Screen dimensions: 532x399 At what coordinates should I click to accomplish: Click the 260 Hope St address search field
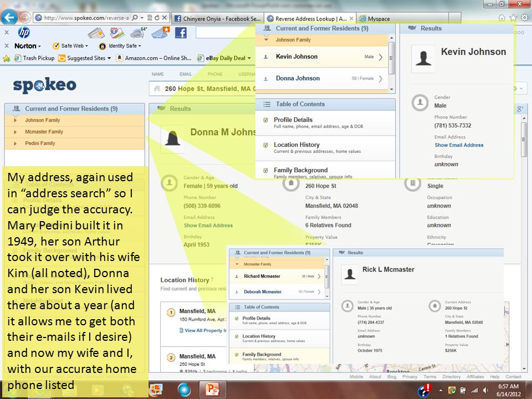203,89
